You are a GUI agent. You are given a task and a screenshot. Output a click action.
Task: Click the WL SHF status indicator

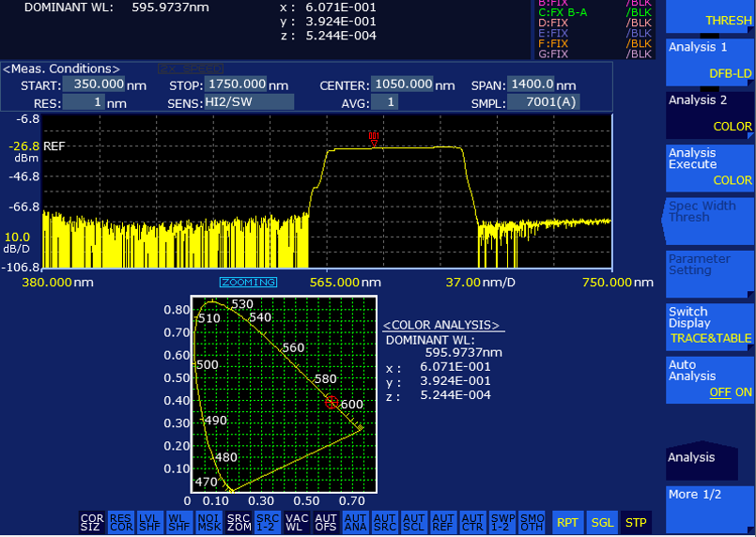179,522
